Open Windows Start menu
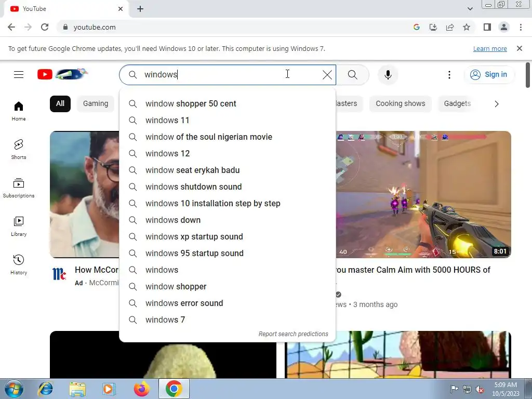Image resolution: width=532 pixels, height=399 pixels. pyautogui.click(x=14, y=389)
